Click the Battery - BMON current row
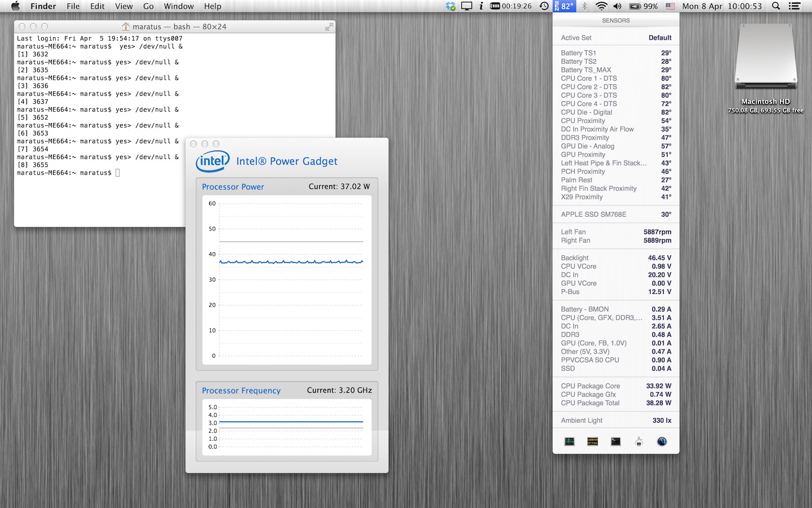Viewport: 812px width, 508px height. click(x=616, y=309)
